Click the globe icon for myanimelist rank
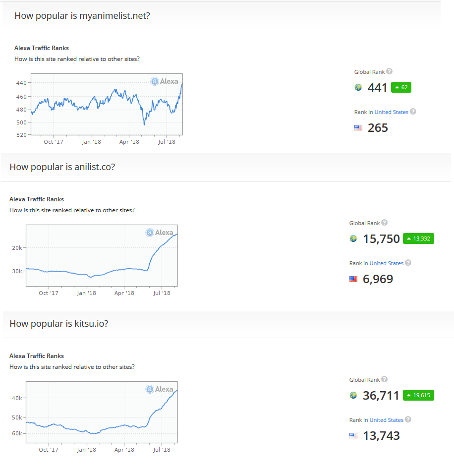This screenshot has height=476, width=454. click(x=358, y=88)
